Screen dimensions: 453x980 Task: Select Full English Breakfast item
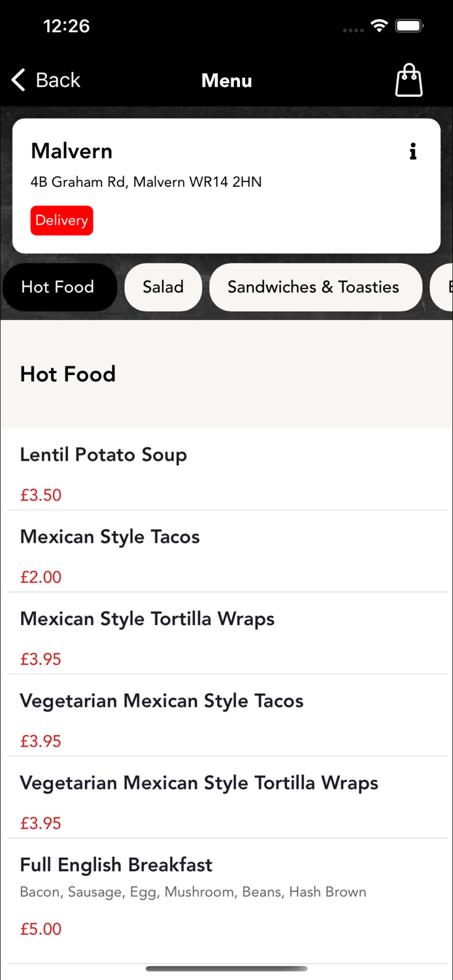click(x=116, y=865)
